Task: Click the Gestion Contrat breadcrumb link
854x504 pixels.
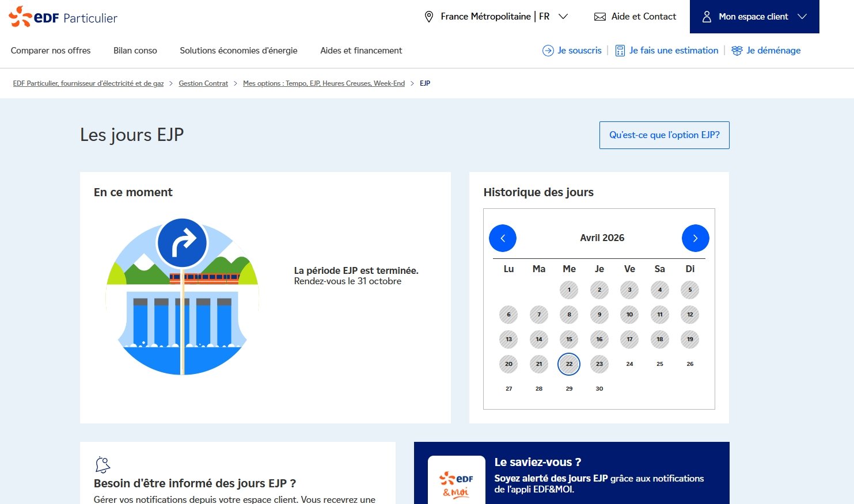Action: [203, 83]
